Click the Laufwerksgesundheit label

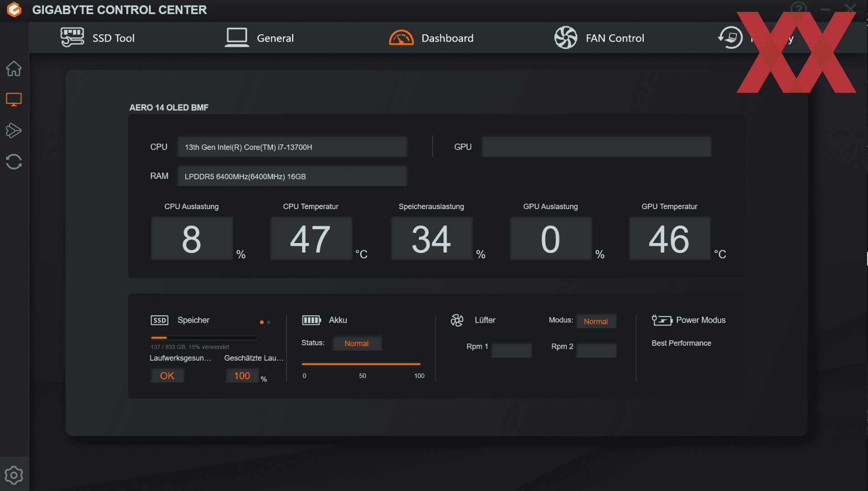180,358
